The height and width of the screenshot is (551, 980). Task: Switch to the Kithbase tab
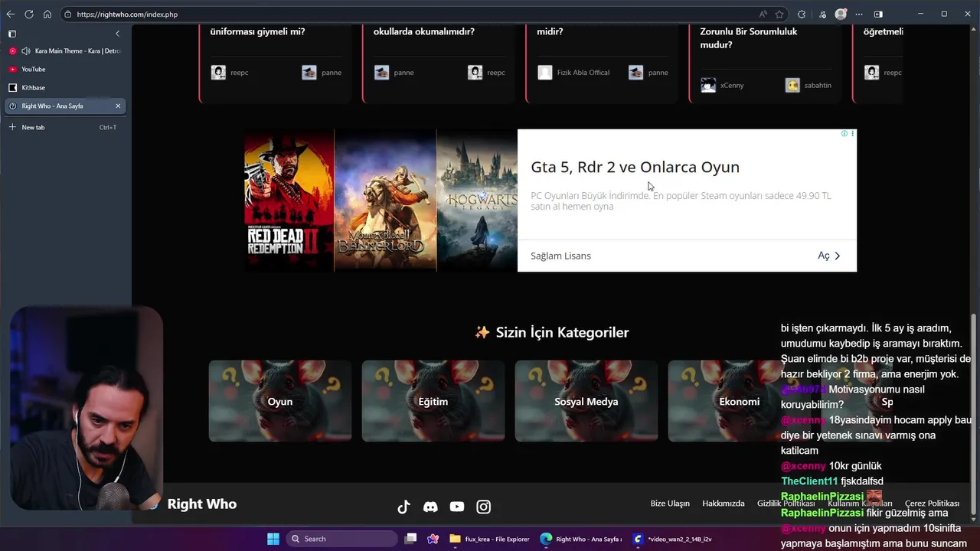click(65, 87)
